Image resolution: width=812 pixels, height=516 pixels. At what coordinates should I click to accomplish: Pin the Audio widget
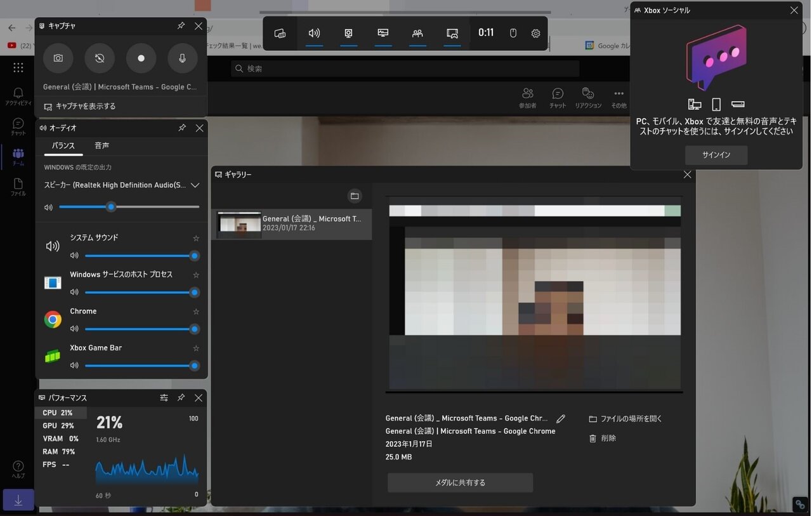tap(181, 128)
